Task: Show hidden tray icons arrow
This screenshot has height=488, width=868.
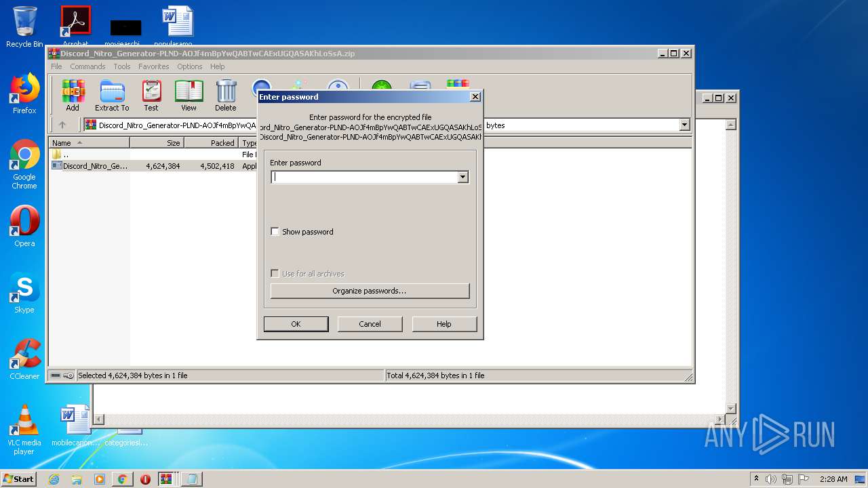Action: pyautogui.click(x=756, y=479)
